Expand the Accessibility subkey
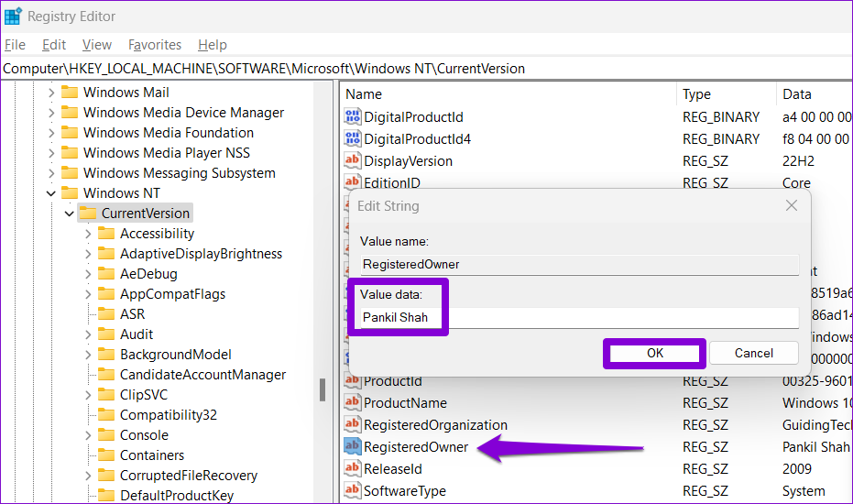 tap(88, 234)
